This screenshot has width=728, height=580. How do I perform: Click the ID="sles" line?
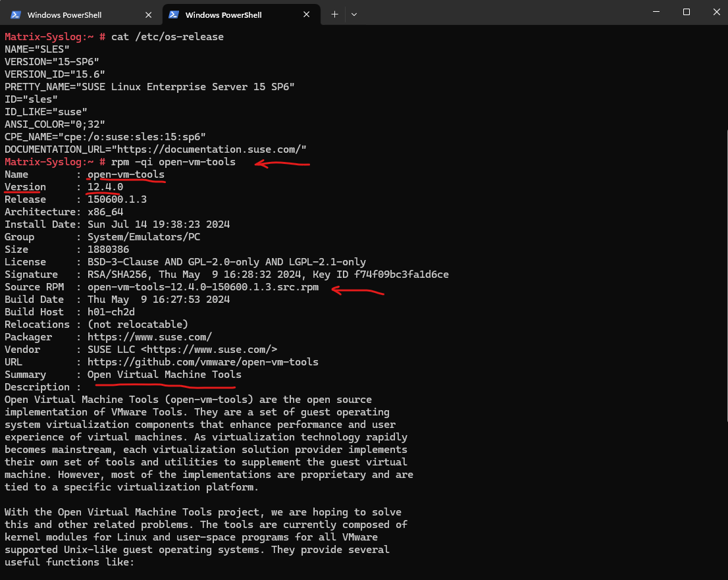click(x=31, y=99)
